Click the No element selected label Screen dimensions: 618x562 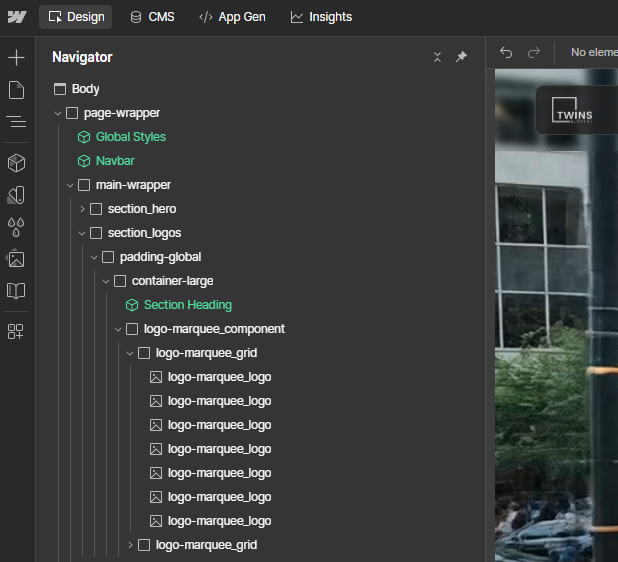[594, 52]
